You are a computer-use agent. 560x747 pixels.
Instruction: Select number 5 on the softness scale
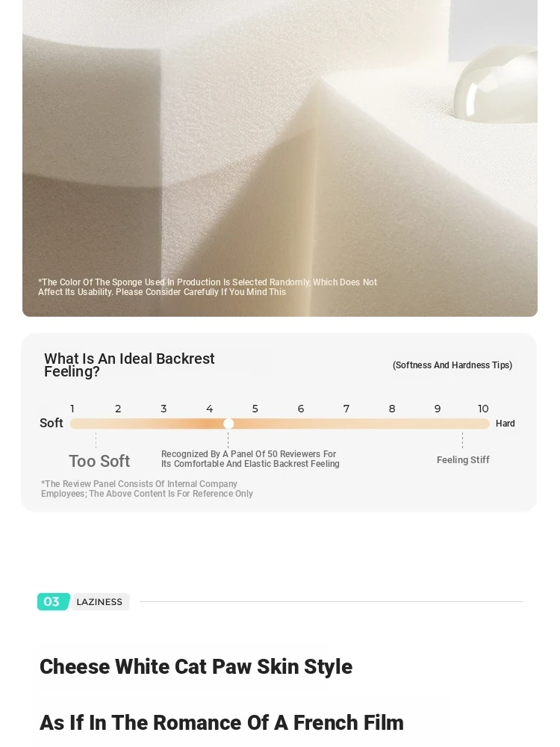pos(255,409)
